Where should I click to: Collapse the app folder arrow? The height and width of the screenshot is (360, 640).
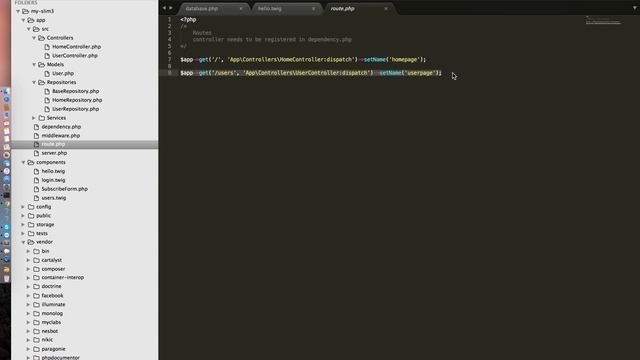[x=23, y=20]
